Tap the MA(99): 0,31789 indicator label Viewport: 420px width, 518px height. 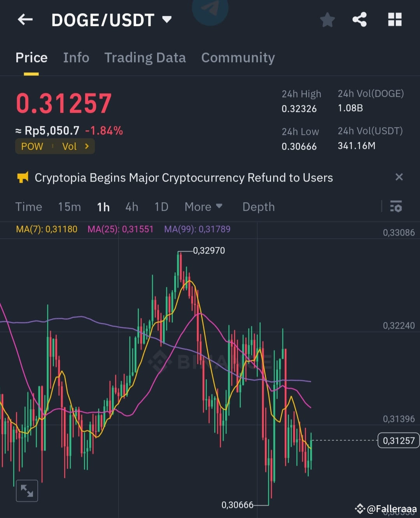pyautogui.click(x=197, y=229)
